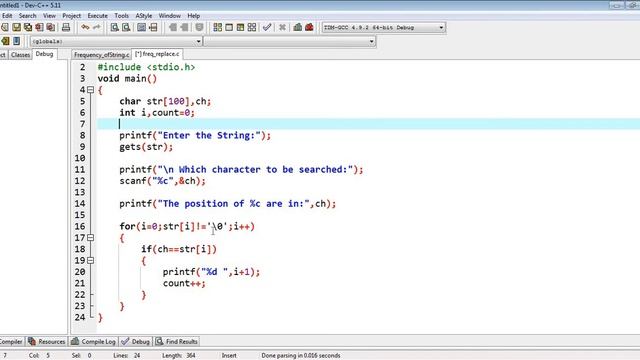Viewport: 640px width, 360px height.
Task: Click the '#include <stdio.h>' code line
Action: (x=146, y=67)
